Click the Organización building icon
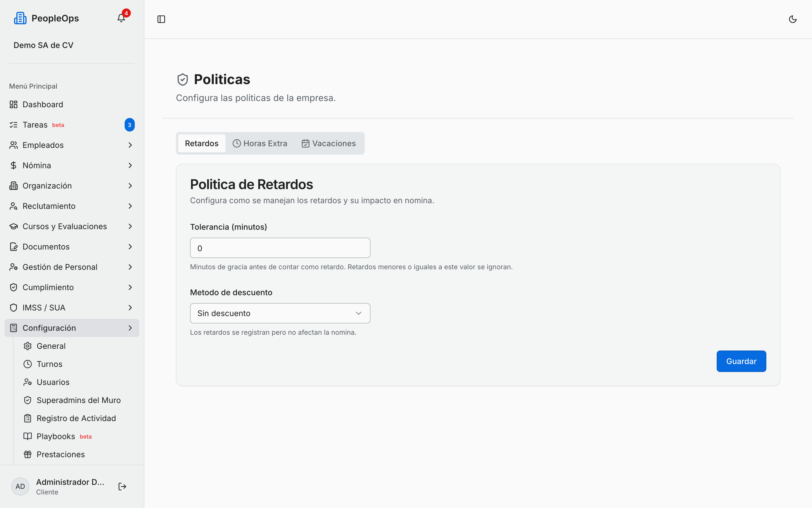Image resolution: width=812 pixels, height=508 pixels. click(x=14, y=186)
